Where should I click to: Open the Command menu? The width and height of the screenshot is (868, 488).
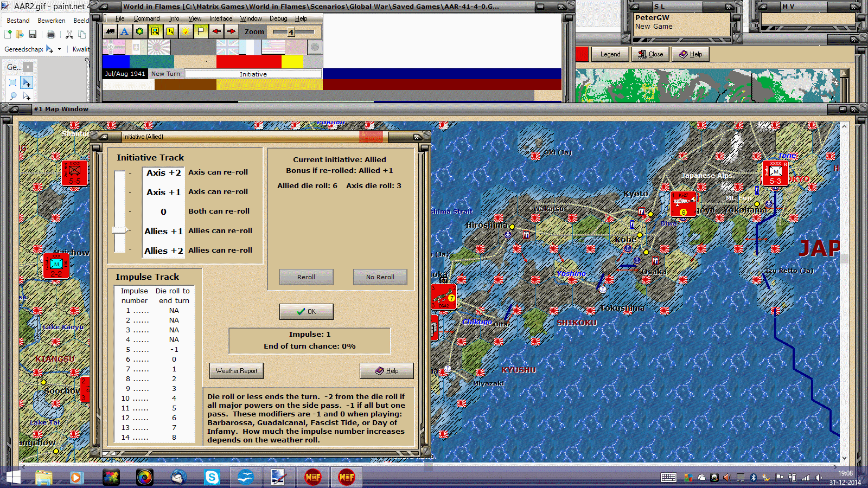click(x=146, y=18)
